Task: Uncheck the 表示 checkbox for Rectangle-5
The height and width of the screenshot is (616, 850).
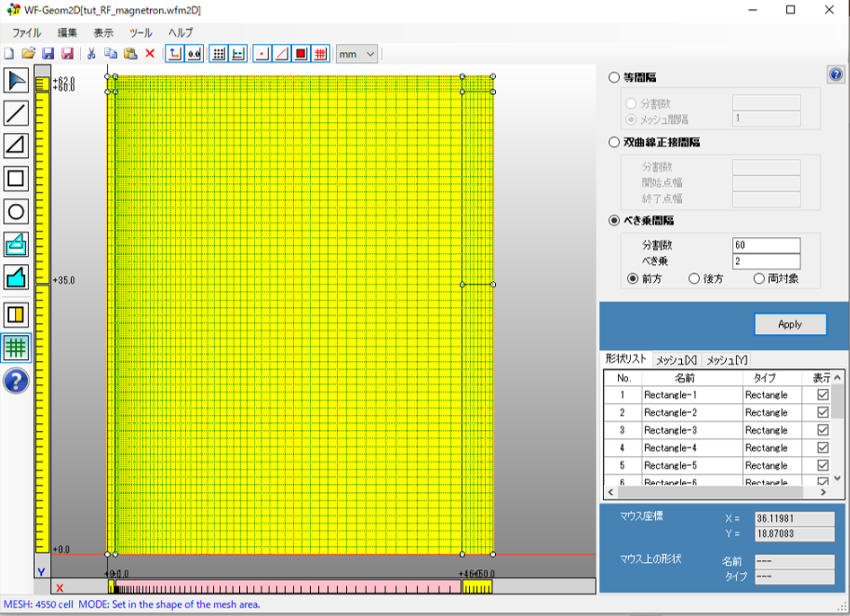Action: (823, 465)
